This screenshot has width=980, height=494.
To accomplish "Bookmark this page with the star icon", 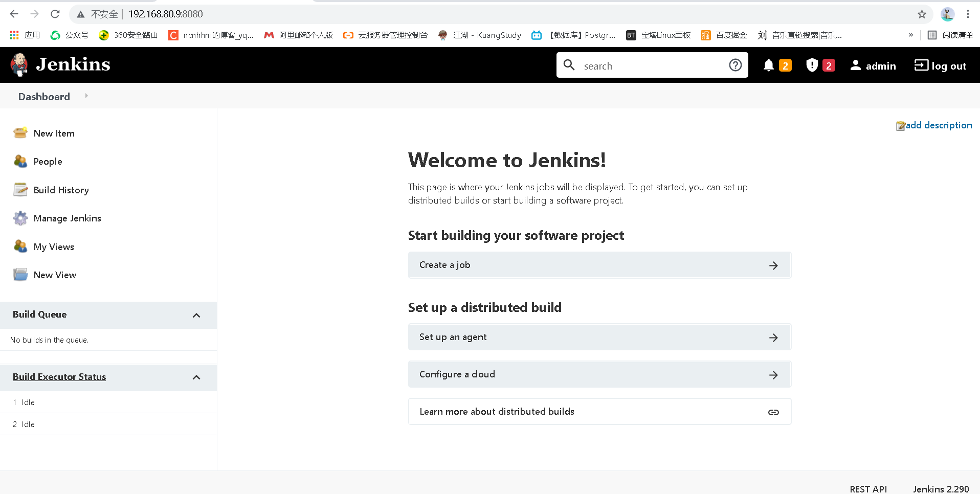I will [x=922, y=14].
